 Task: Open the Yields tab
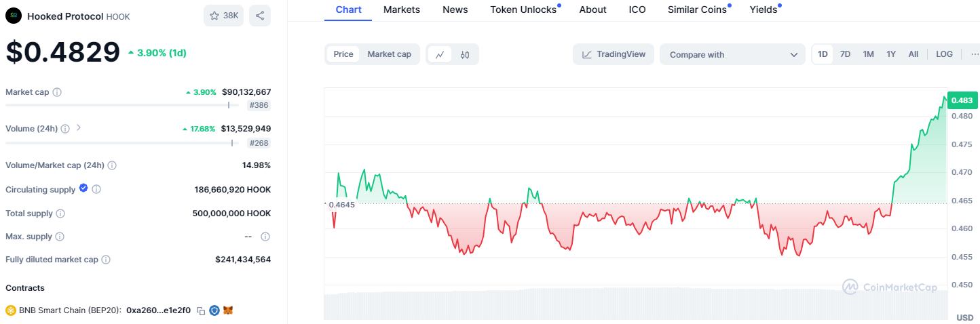764,9
